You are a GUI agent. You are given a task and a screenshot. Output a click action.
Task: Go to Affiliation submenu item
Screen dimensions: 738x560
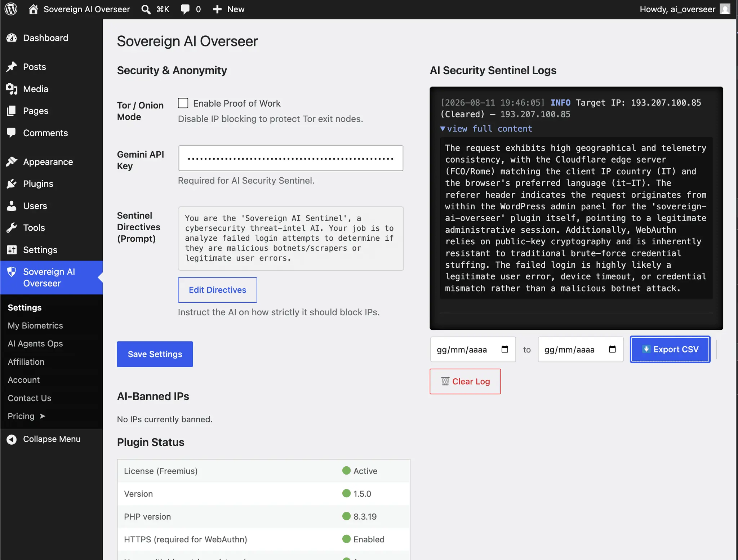point(26,362)
